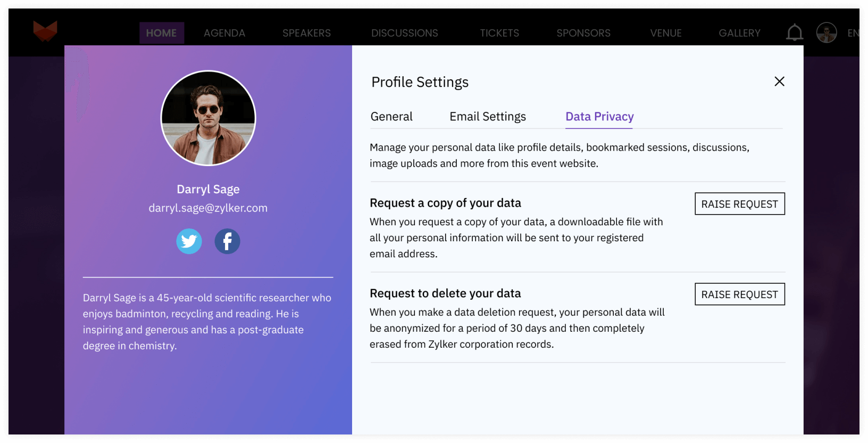
Task: Open the Twitter profile icon
Action: 189,241
